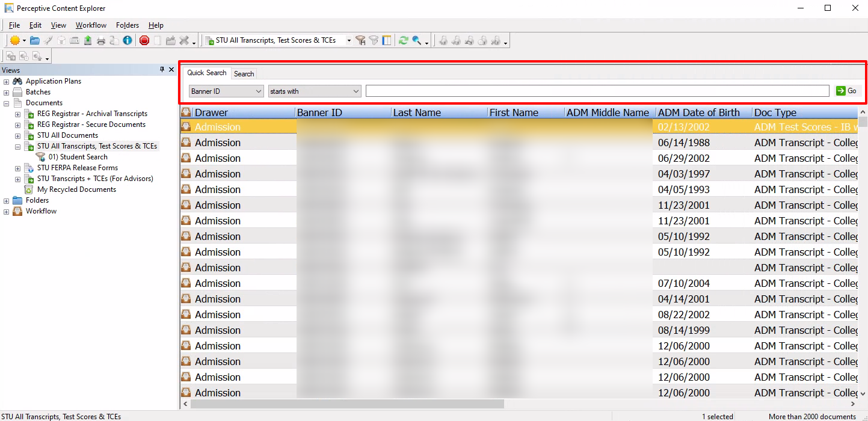Expand the Workflow tree node
Screen dimensions: 868x421
point(7,212)
